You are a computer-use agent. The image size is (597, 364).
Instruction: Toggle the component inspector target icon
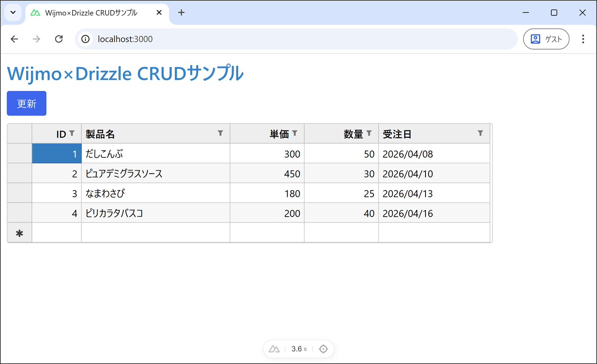(x=323, y=349)
